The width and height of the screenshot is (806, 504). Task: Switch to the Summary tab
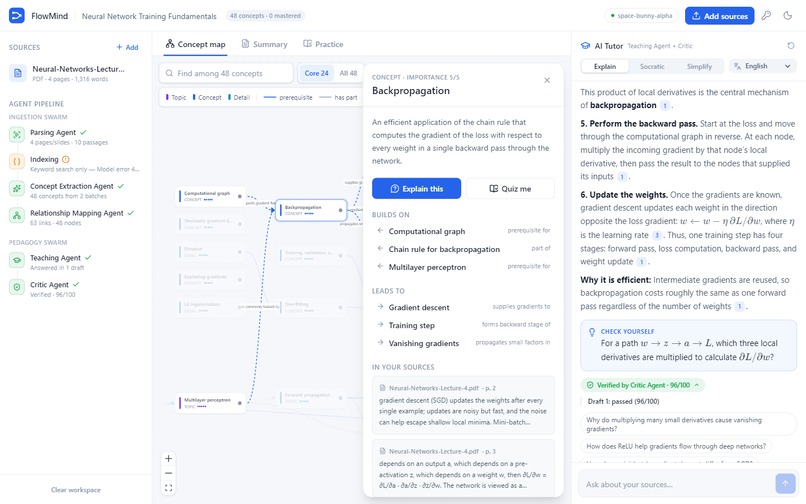(264, 44)
